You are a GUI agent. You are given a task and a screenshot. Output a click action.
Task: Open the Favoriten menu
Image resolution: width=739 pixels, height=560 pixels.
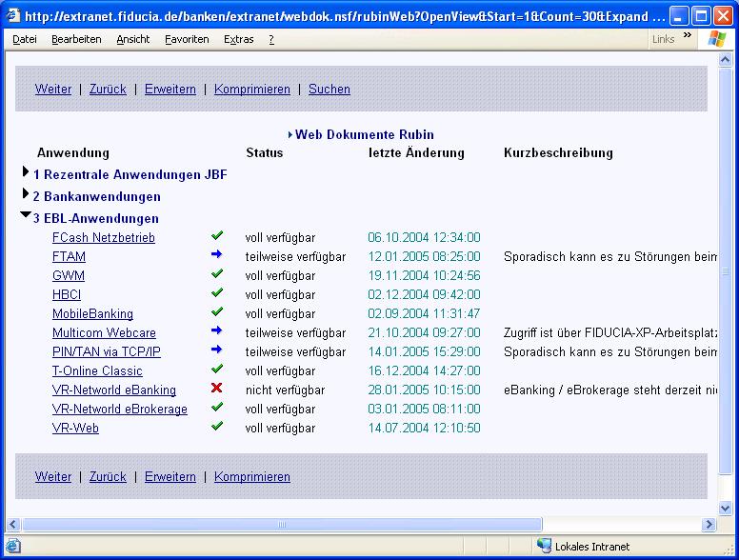tap(187, 40)
